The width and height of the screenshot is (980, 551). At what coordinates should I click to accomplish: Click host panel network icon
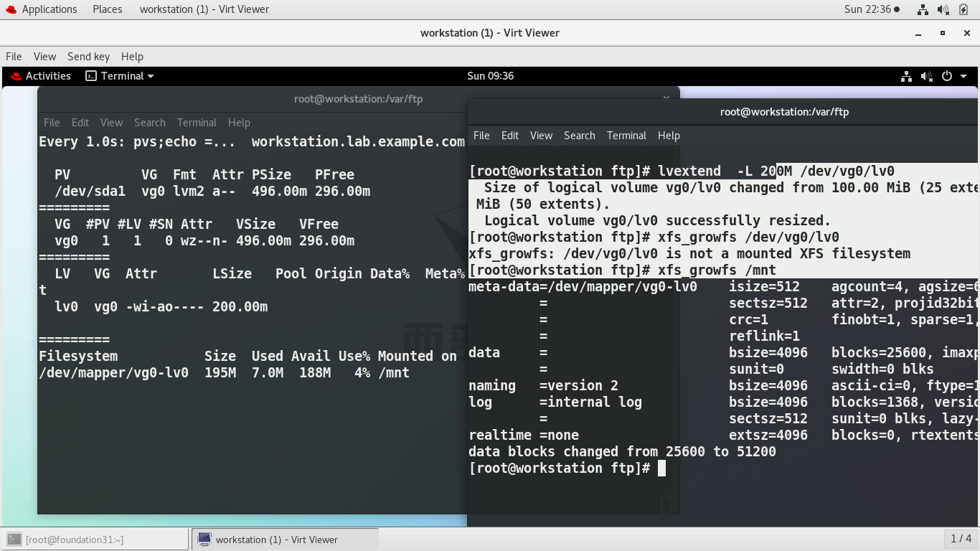tap(923, 9)
